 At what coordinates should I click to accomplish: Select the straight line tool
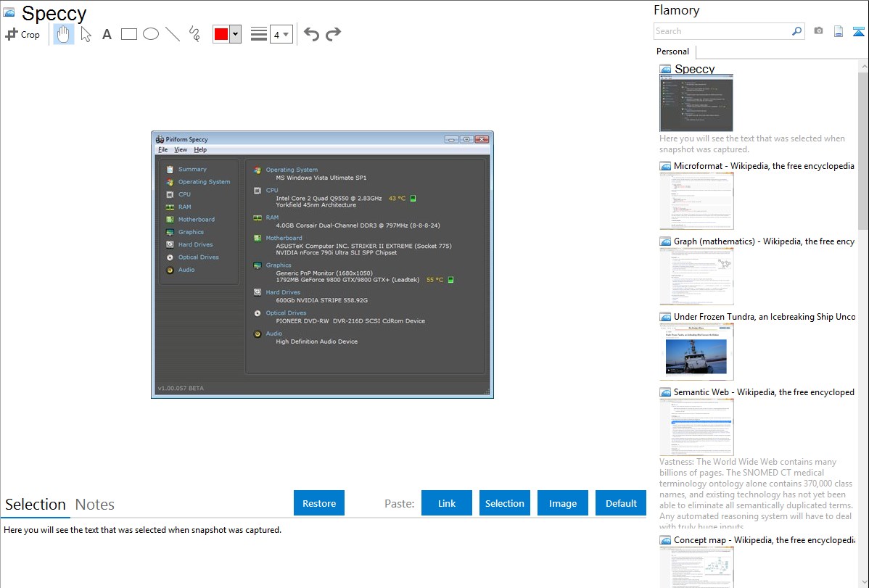pyautogui.click(x=173, y=34)
